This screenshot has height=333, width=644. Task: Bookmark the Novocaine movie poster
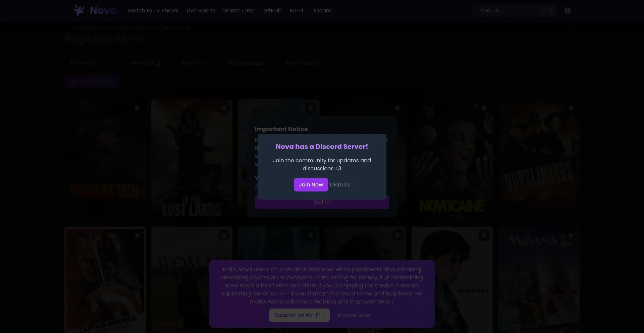(484, 108)
